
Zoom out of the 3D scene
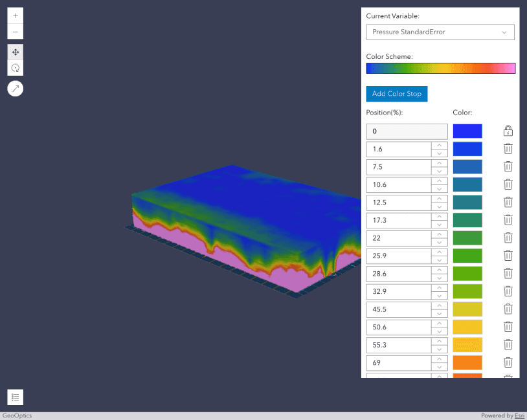pyautogui.click(x=15, y=31)
